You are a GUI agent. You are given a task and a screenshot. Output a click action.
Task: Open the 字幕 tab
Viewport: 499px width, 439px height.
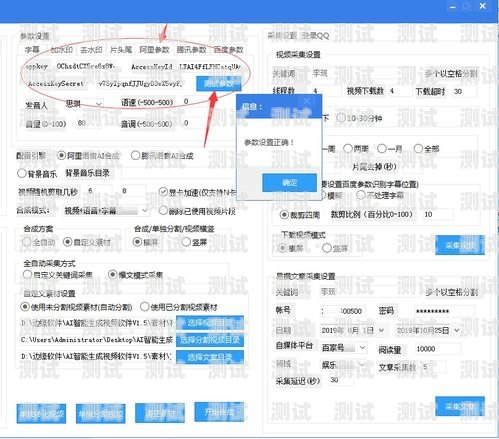click(32, 50)
